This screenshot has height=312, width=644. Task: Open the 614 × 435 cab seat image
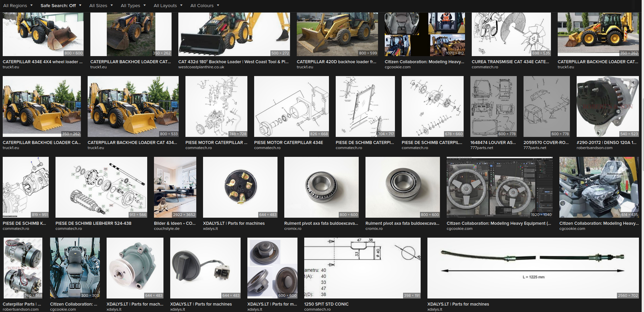(599, 187)
